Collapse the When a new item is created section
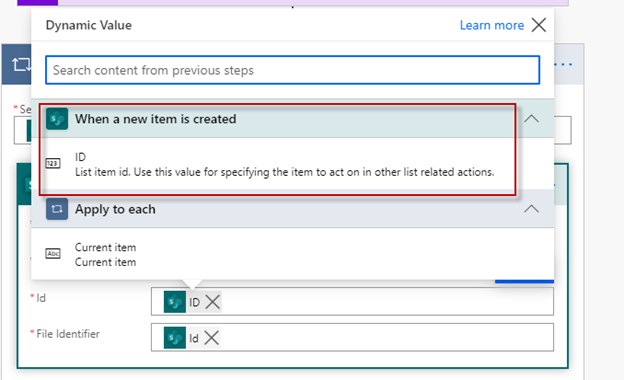 point(531,119)
